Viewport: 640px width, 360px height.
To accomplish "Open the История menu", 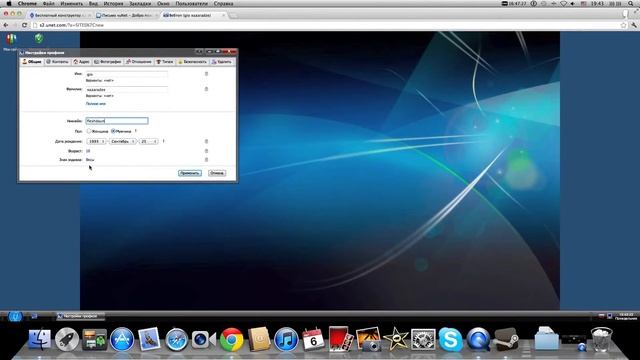I will [113, 3].
